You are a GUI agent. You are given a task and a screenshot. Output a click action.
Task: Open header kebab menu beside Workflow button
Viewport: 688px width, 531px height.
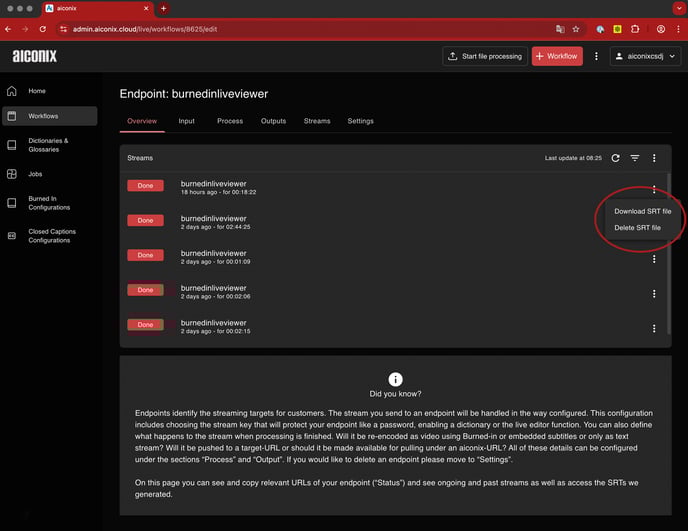596,56
